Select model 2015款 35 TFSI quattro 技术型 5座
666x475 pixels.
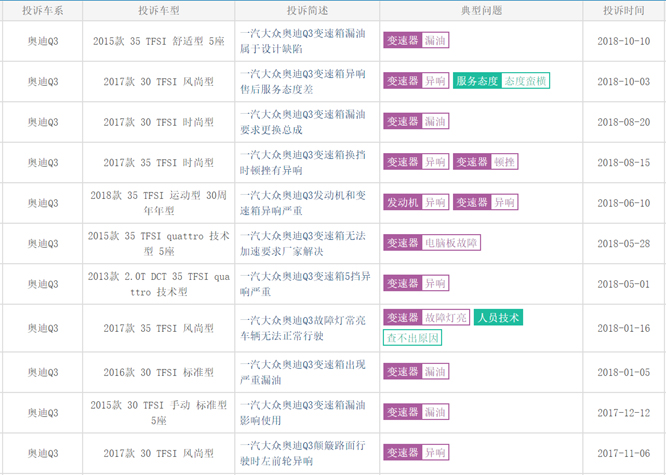click(x=158, y=243)
